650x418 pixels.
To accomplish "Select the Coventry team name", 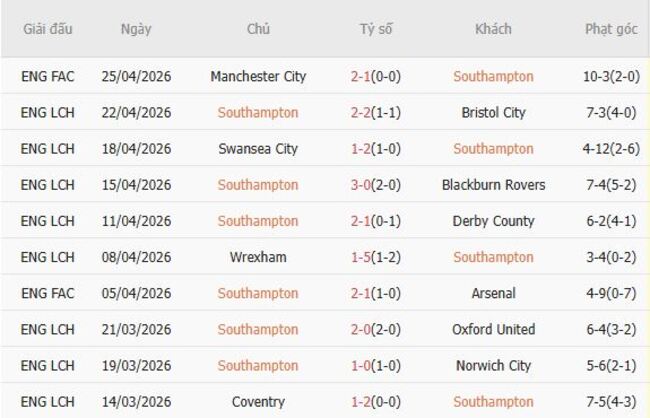I will click(x=258, y=401).
